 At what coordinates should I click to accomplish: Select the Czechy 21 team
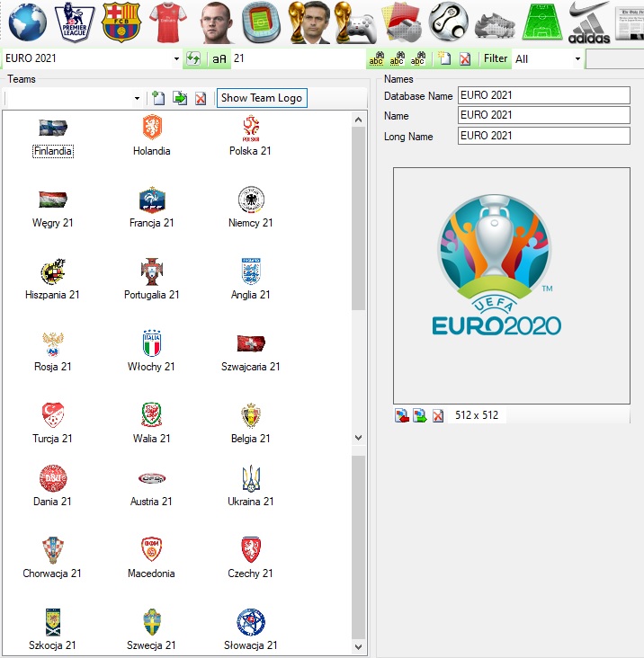click(x=251, y=557)
